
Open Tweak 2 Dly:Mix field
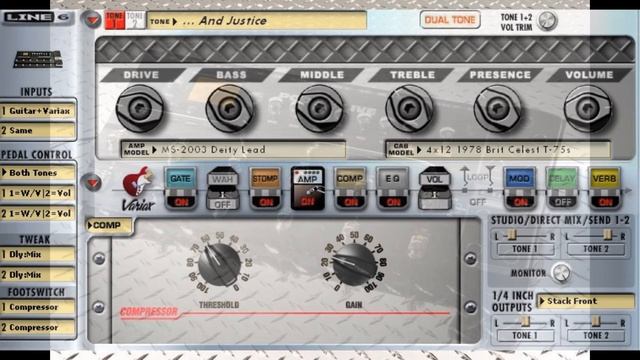coord(38,275)
